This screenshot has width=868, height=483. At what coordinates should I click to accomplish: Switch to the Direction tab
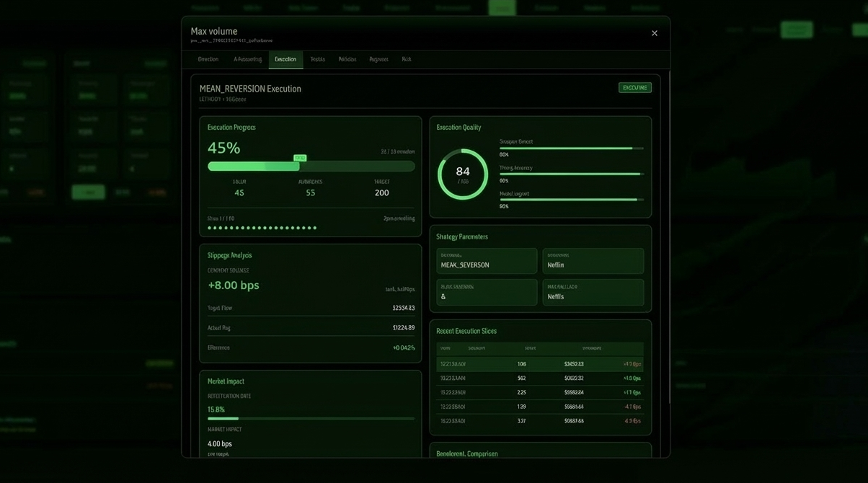click(208, 59)
